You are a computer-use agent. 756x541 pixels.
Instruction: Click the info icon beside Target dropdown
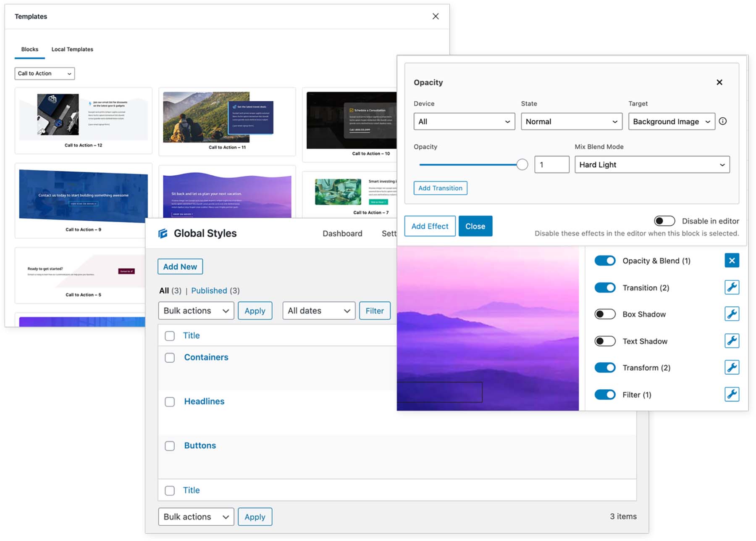[x=723, y=121]
